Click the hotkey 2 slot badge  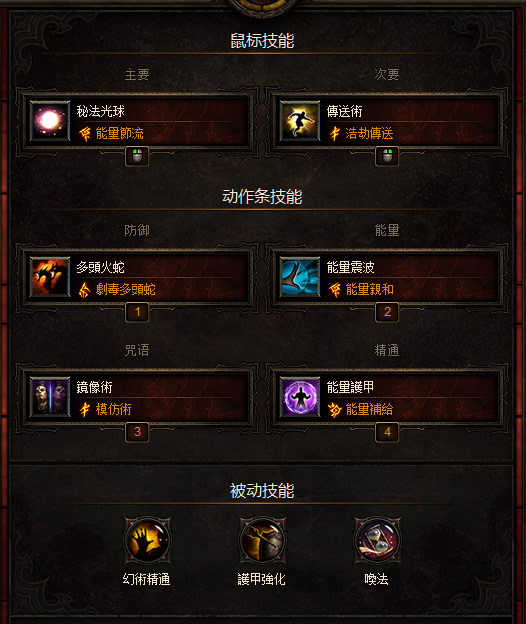click(x=387, y=312)
